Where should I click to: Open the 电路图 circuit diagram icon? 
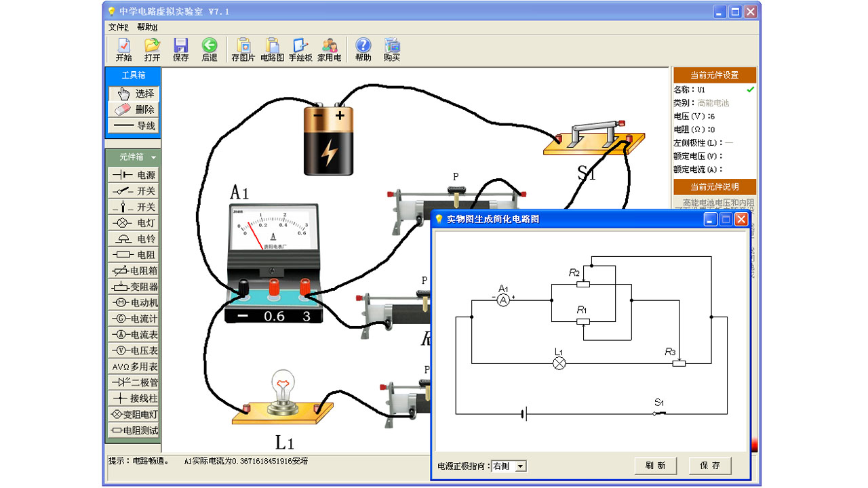click(272, 49)
